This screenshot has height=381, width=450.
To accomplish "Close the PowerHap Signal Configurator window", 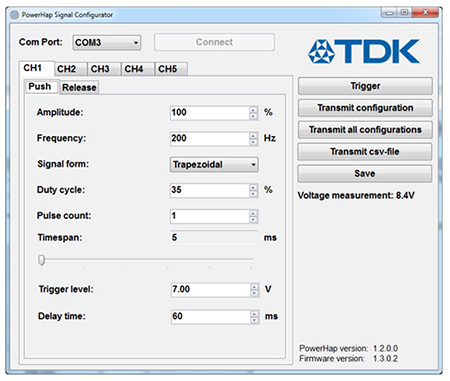I will coord(425,13).
